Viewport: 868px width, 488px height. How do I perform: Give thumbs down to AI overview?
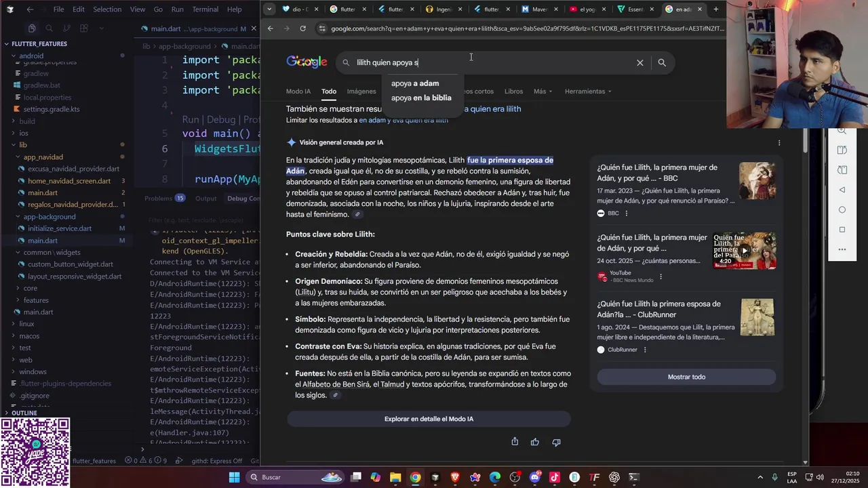556,442
